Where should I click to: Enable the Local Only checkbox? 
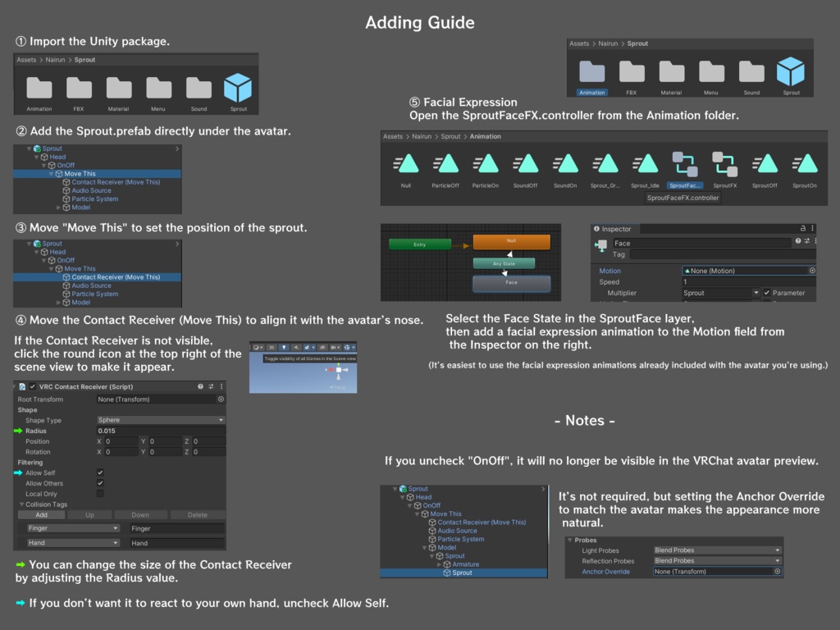pos(100,493)
